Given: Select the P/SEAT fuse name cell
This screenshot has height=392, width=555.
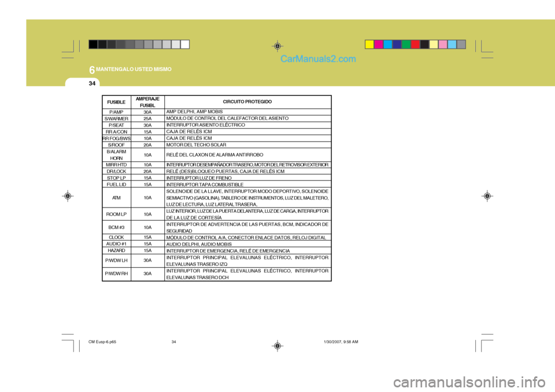Looking at the screenshot, I should (x=116, y=125).
